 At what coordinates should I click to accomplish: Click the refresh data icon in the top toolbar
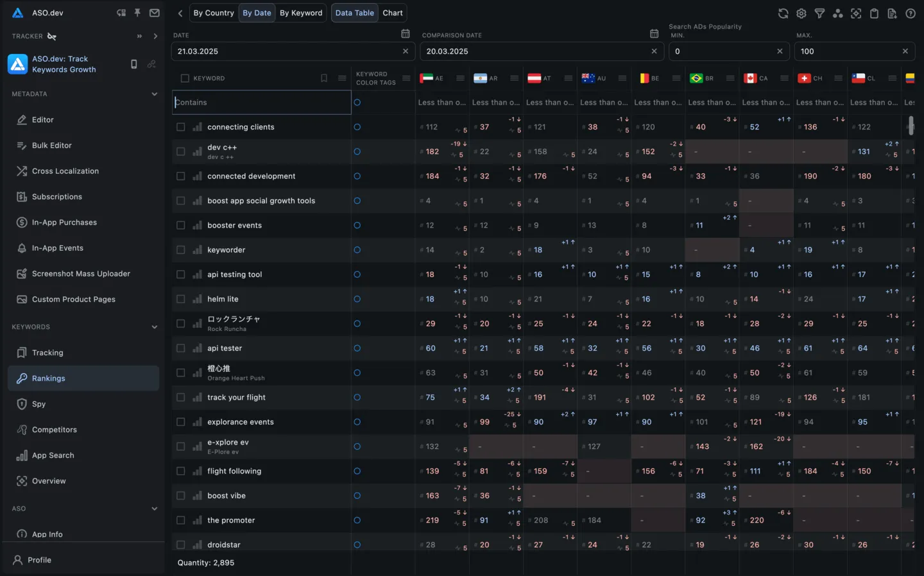(783, 13)
